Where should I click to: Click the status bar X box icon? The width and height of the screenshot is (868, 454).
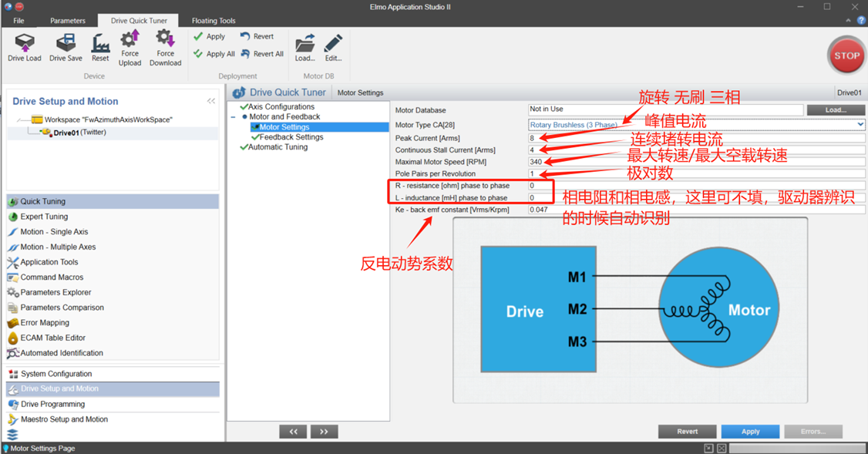click(x=722, y=448)
